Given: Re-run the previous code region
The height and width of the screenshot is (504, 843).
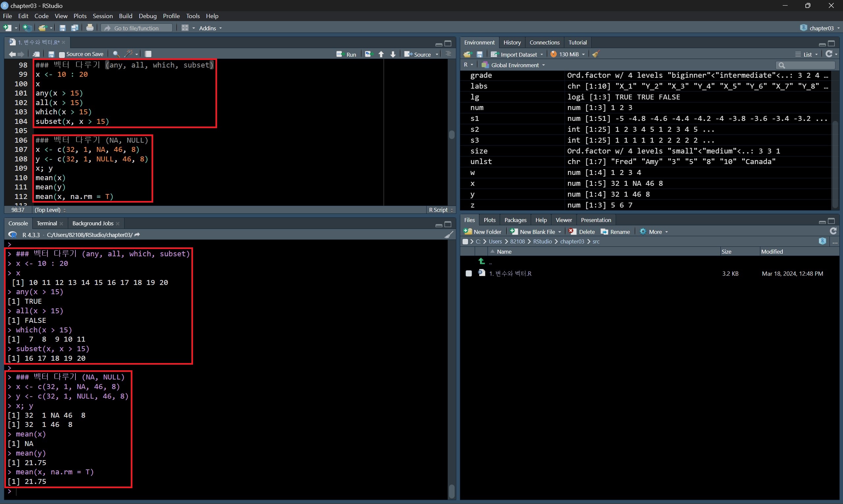Looking at the screenshot, I should [369, 54].
